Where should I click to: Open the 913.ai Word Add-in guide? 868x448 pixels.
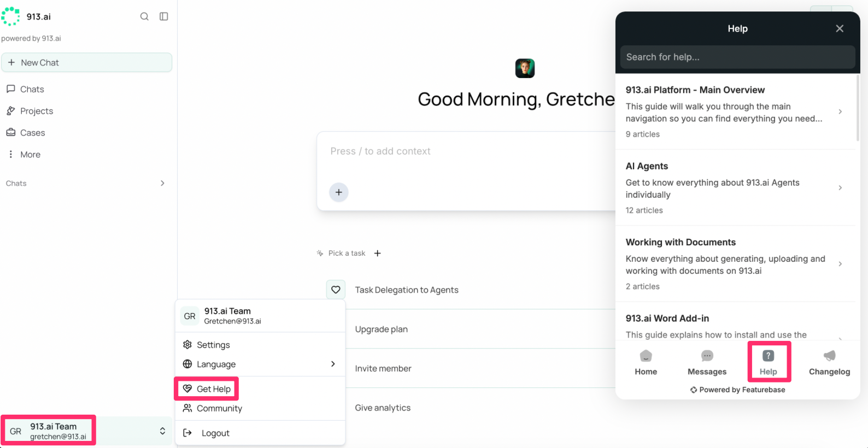(x=735, y=322)
